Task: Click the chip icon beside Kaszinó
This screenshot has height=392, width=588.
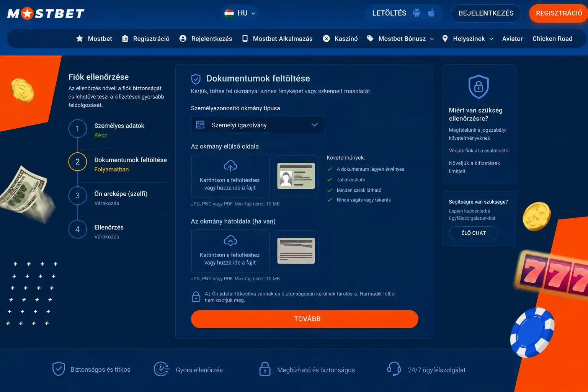Action: click(326, 39)
